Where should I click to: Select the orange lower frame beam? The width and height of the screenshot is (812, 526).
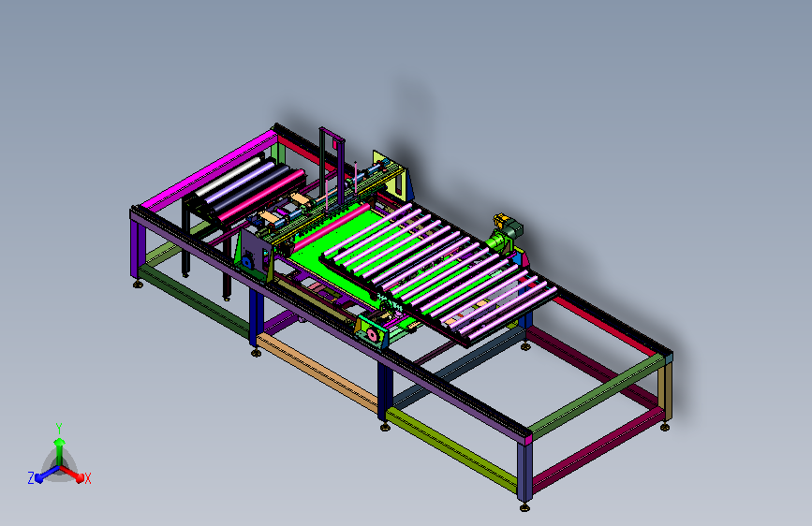(x=317, y=372)
